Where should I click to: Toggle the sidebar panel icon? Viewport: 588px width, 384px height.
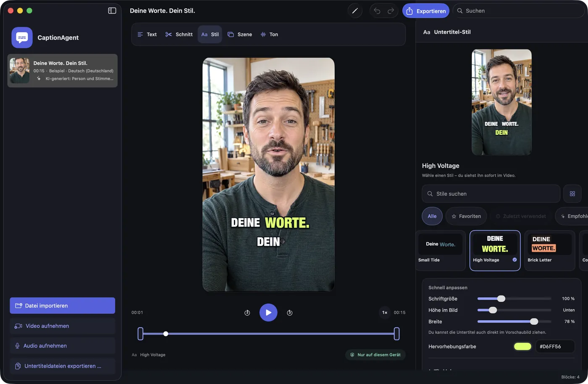[112, 11]
